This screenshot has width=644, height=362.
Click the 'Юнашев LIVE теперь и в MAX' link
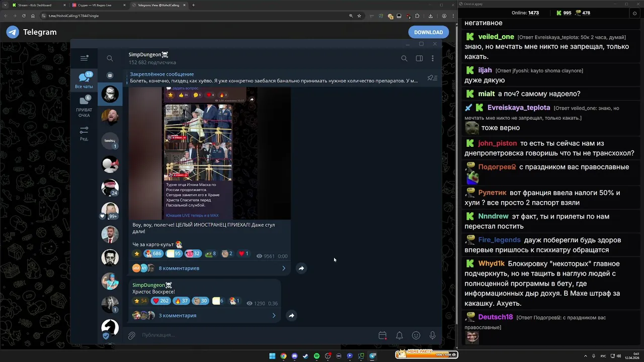click(192, 215)
